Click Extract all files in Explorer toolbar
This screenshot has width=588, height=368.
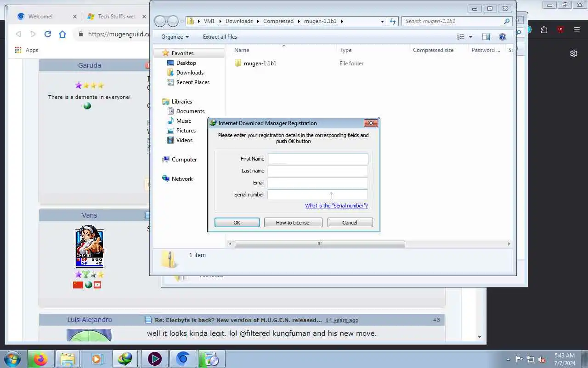point(220,37)
